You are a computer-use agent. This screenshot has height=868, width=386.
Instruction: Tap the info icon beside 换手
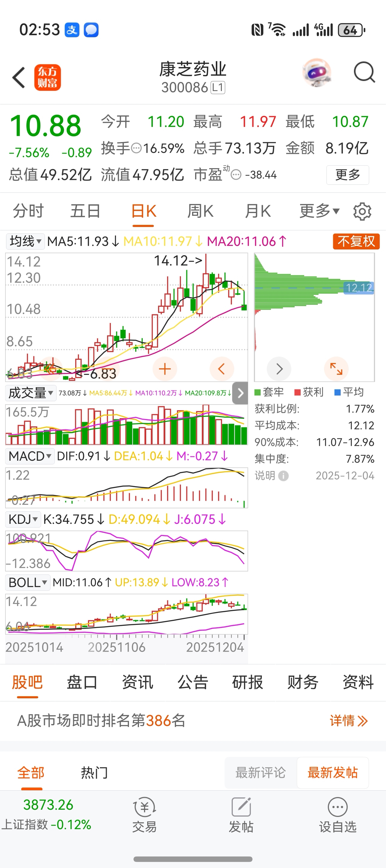[x=136, y=148]
